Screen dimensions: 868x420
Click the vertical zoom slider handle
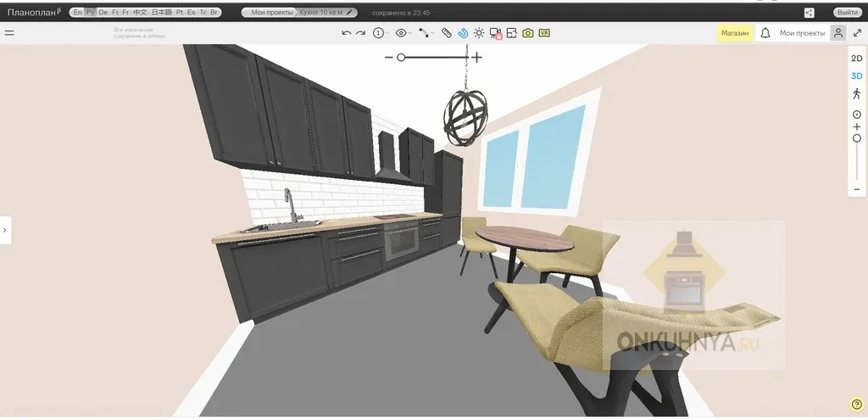[x=857, y=138]
